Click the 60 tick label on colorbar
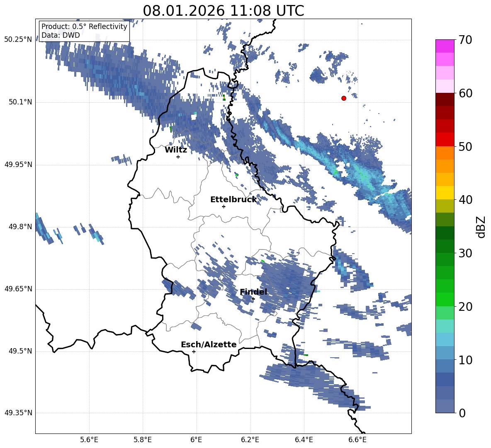 (x=465, y=93)
